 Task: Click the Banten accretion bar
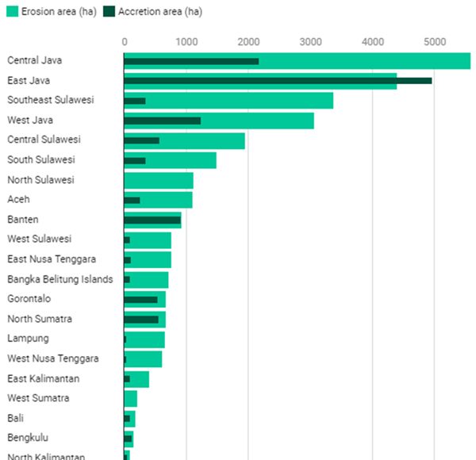(x=152, y=220)
